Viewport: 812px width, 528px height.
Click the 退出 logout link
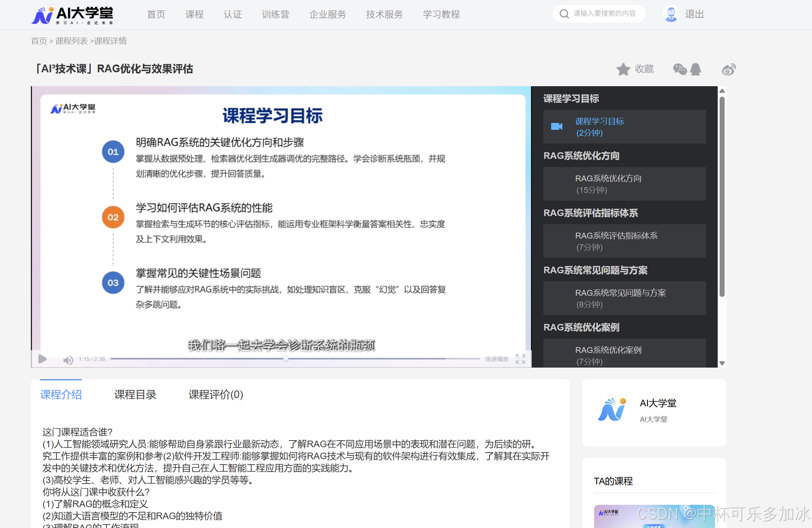(694, 14)
